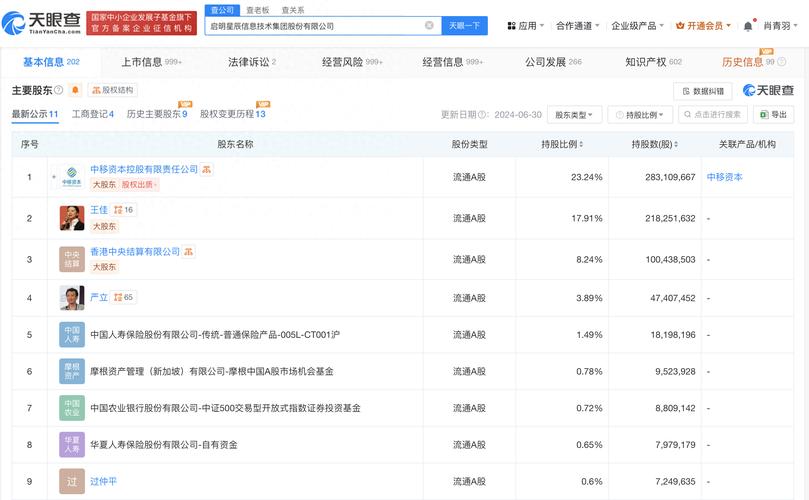Open the 过仲平 shareholder link
Screen dimensions: 809x500
pyautogui.click(x=103, y=481)
